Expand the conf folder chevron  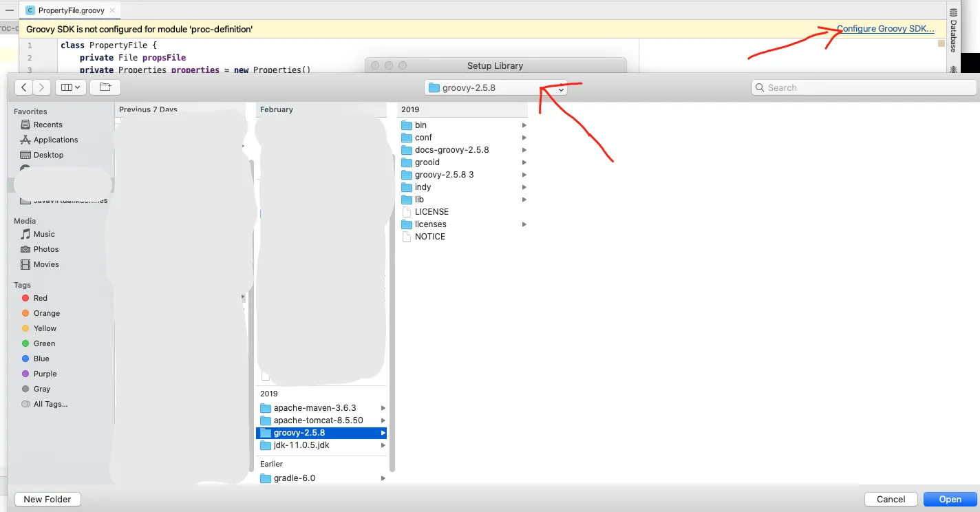tap(524, 138)
